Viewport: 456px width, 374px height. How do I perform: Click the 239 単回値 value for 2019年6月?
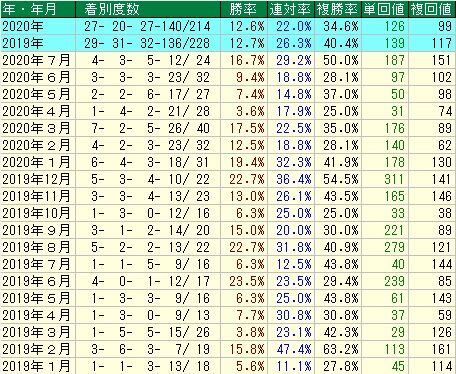395,281
